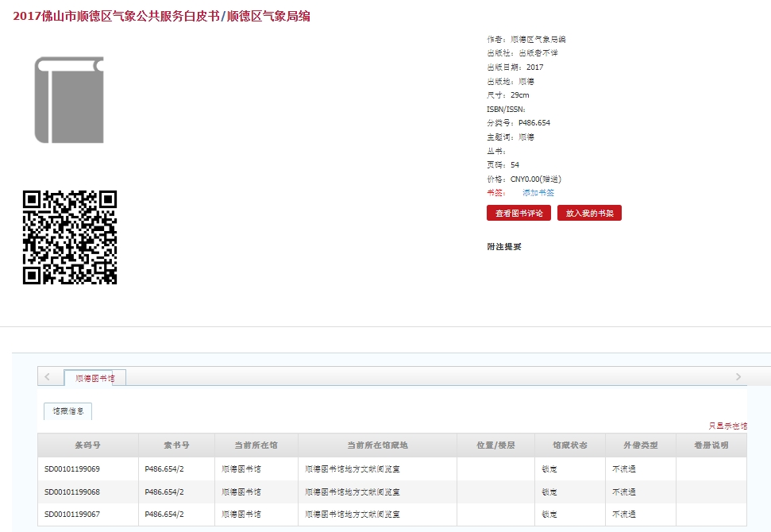This screenshot has width=771, height=532.
Task: Open the 馆藏信息 tab
Action: [67, 411]
